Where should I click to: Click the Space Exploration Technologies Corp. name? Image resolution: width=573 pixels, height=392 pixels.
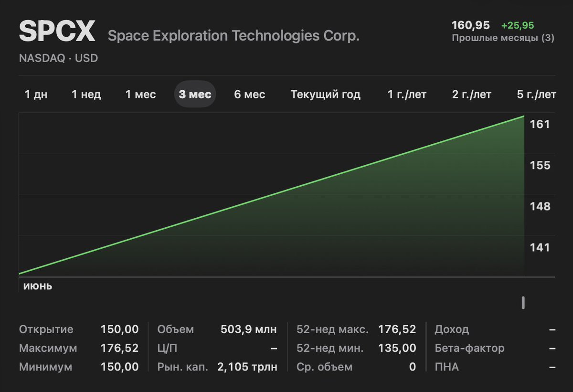pyautogui.click(x=233, y=36)
